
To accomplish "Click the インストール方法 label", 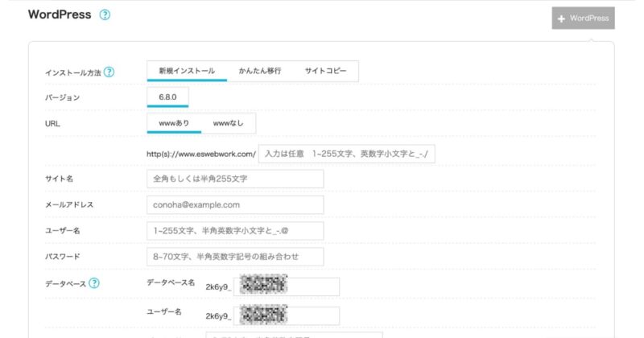I will point(72,72).
